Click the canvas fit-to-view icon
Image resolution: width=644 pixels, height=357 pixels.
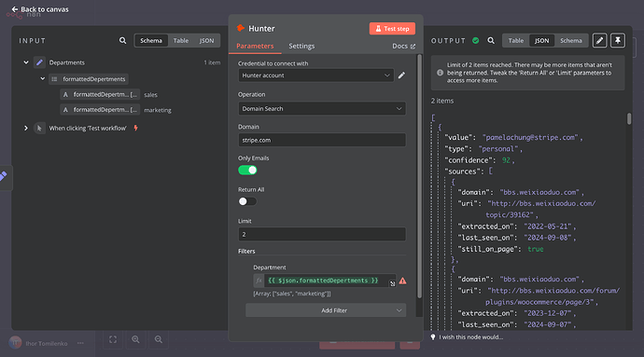point(113,339)
